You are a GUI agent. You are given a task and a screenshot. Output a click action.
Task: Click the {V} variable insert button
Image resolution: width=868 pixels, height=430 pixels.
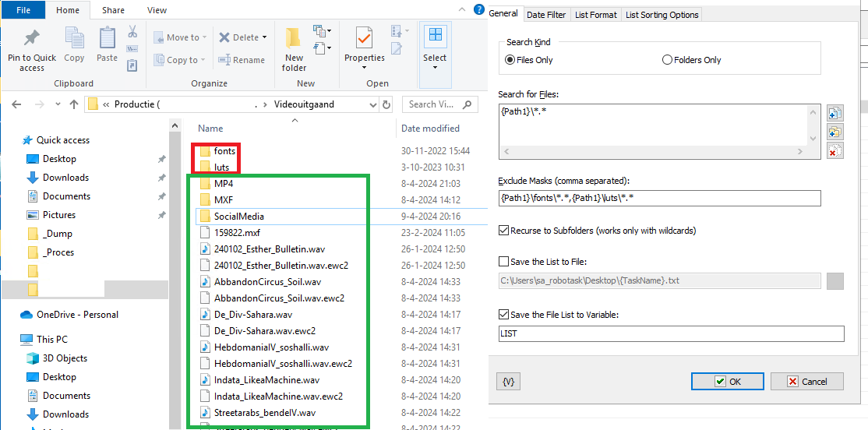[508, 382]
